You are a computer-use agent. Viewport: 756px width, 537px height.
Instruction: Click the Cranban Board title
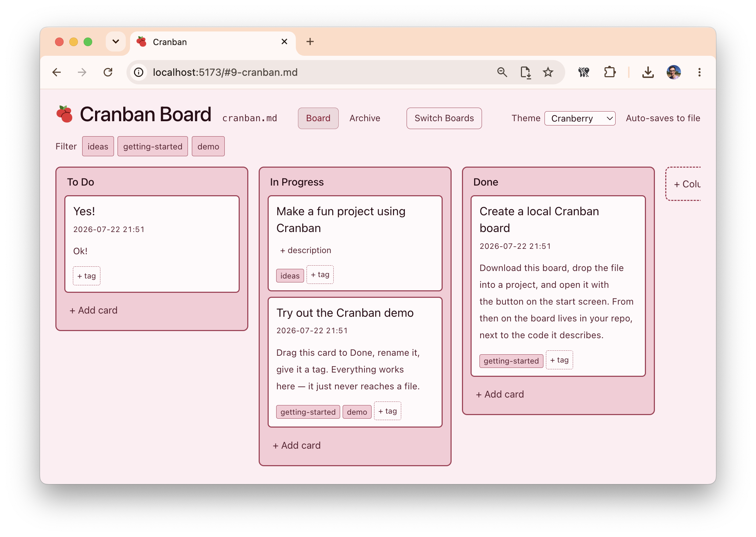(x=146, y=114)
